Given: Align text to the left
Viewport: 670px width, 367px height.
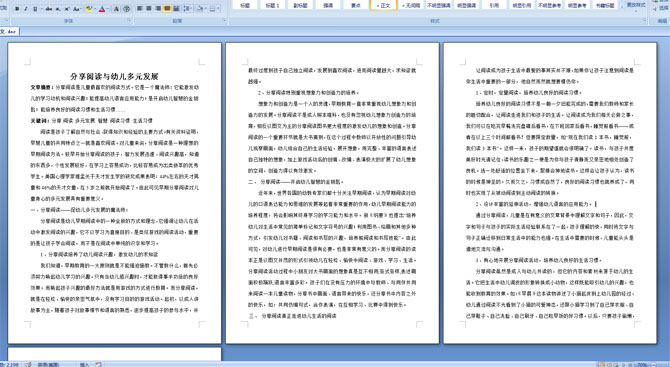Looking at the screenshot, I should [x=139, y=8].
